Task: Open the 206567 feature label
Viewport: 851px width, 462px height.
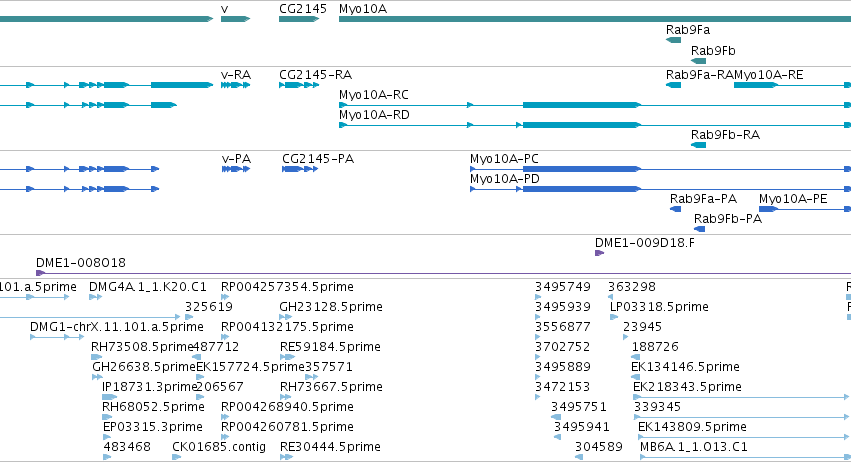Action: [220, 388]
